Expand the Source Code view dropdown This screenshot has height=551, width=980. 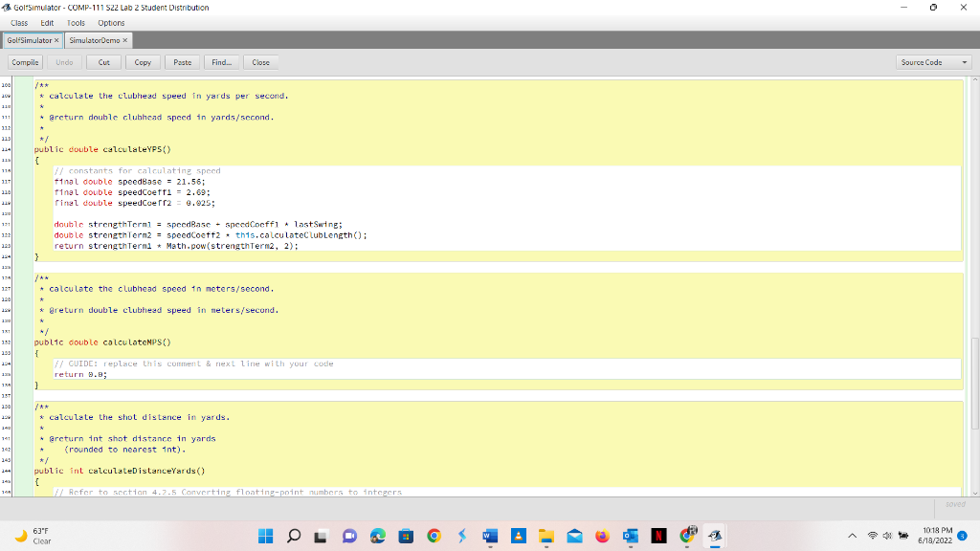(933, 62)
